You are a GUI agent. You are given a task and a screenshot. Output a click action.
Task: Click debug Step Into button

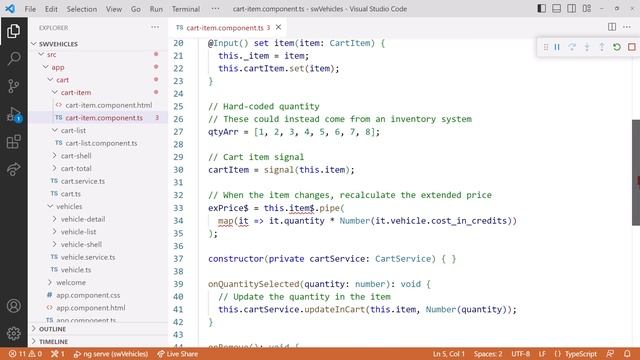click(x=587, y=47)
